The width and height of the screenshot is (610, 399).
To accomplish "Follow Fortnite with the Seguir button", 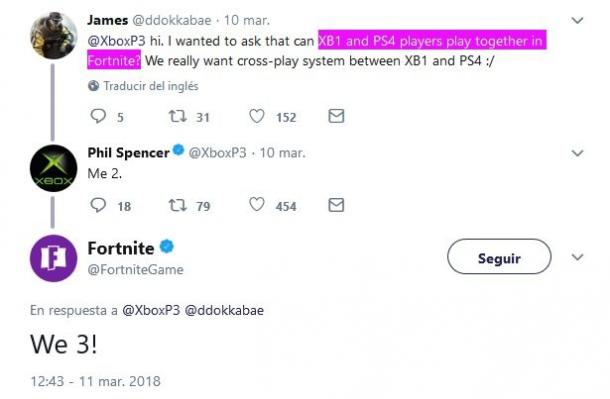I will (x=499, y=257).
